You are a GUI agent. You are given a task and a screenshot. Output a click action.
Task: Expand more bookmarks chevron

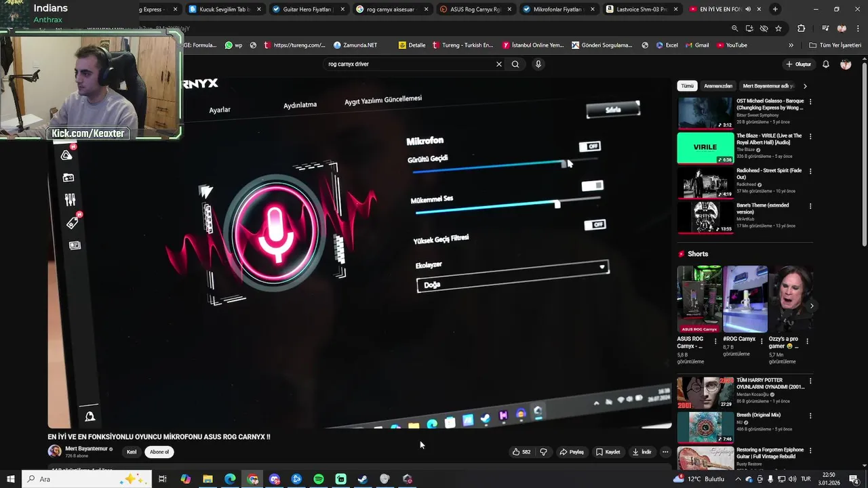pos(791,45)
